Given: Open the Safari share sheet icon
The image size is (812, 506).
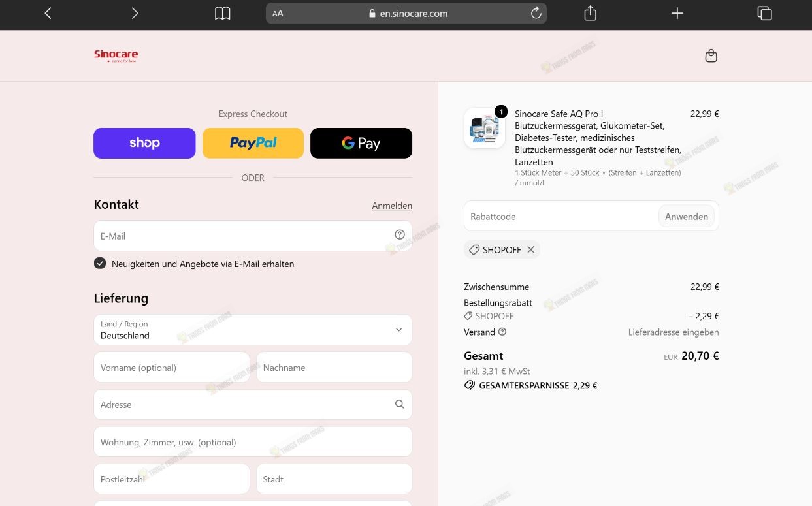Looking at the screenshot, I should (x=591, y=13).
